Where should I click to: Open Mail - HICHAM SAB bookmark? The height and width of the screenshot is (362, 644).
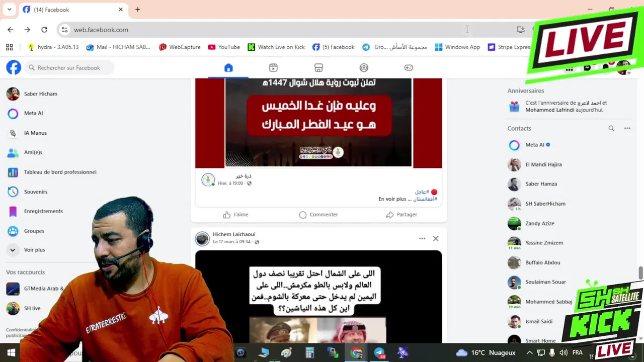click(x=118, y=47)
